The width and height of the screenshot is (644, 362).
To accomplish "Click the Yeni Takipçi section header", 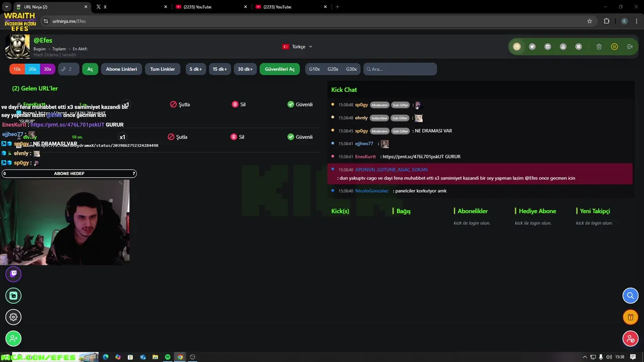I will pyautogui.click(x=595, y=211).
